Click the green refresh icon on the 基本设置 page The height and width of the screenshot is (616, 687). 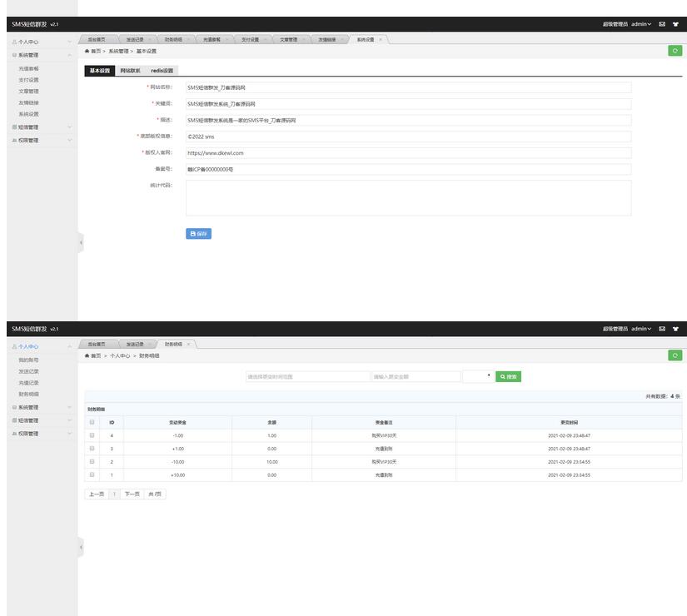pos(675,51)
